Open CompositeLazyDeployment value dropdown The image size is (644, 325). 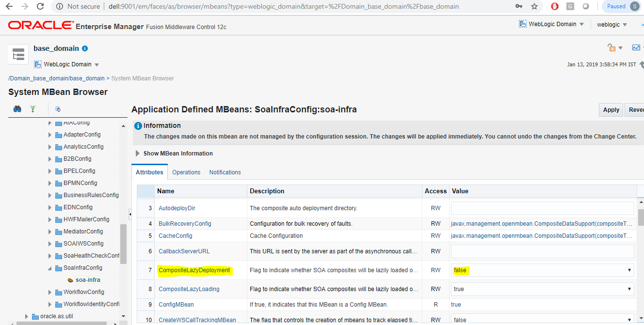point(542,270)
